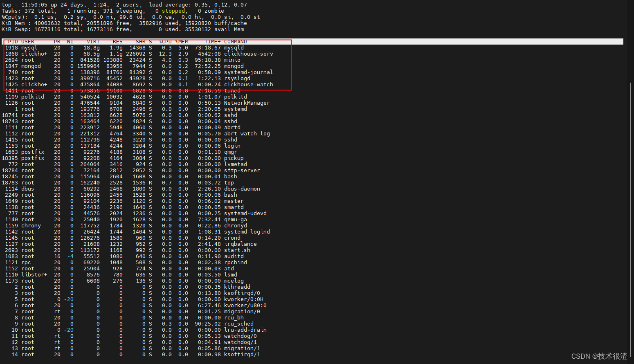634x364 pixels.
Task: Click the ksoftirqd/1 process name
Action: coord(242,355)
